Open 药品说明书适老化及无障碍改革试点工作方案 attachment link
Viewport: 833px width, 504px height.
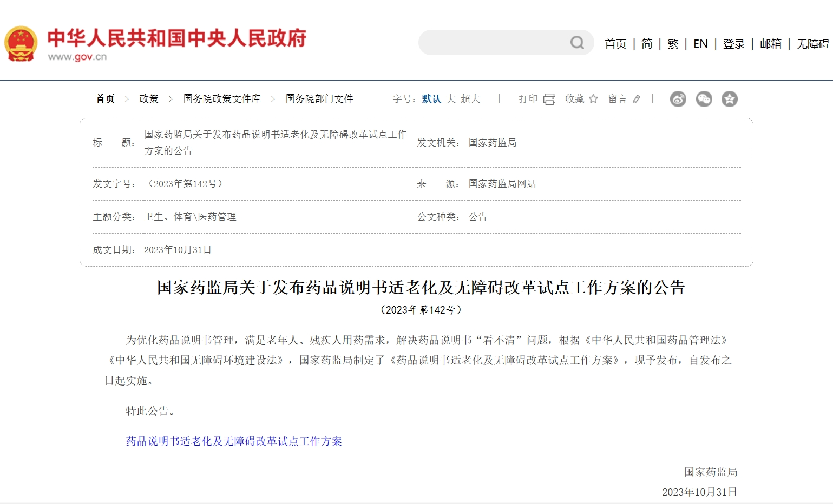[234, 441]
